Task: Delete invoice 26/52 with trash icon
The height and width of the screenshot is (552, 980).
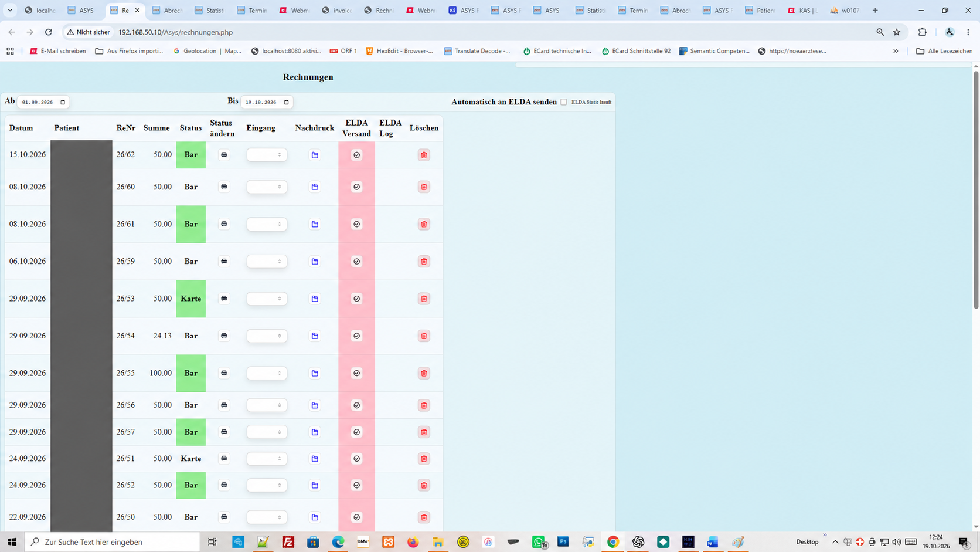Action: tap(424, 485)
